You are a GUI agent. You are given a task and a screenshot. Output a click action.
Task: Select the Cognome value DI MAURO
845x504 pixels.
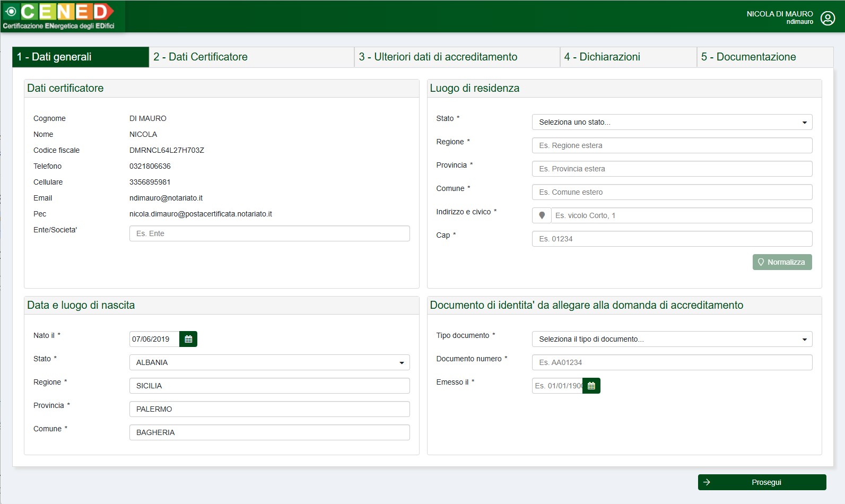(148, 118)
